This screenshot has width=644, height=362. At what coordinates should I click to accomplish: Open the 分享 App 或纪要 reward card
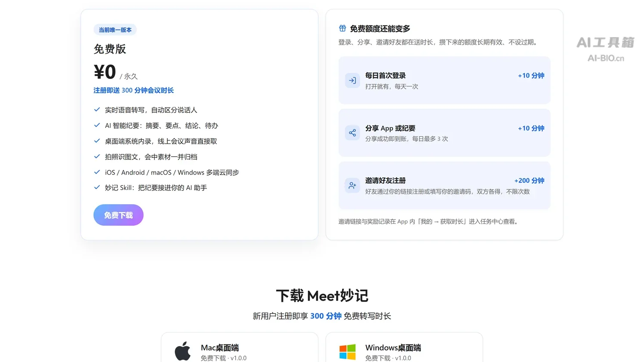coord(444,133)
